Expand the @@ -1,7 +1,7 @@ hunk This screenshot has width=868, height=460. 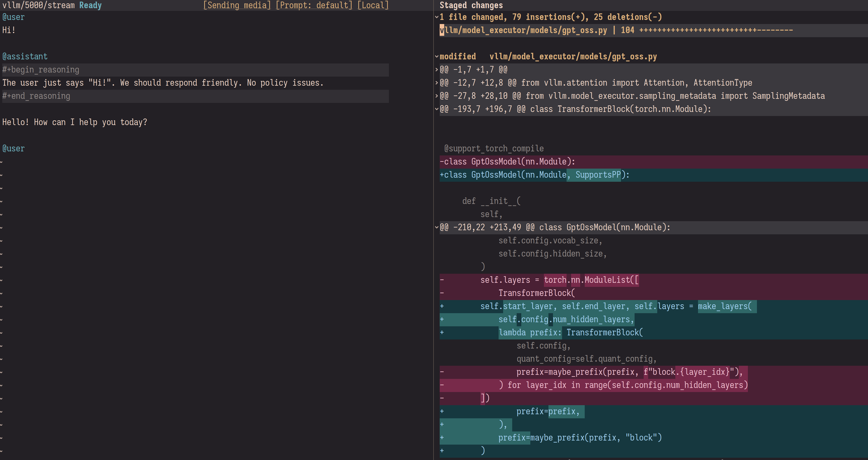(437, 69)
